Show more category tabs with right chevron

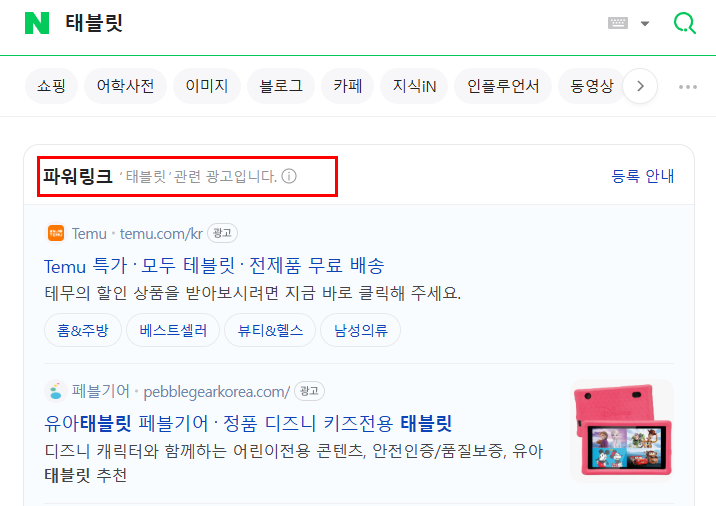tap(640, 86)
